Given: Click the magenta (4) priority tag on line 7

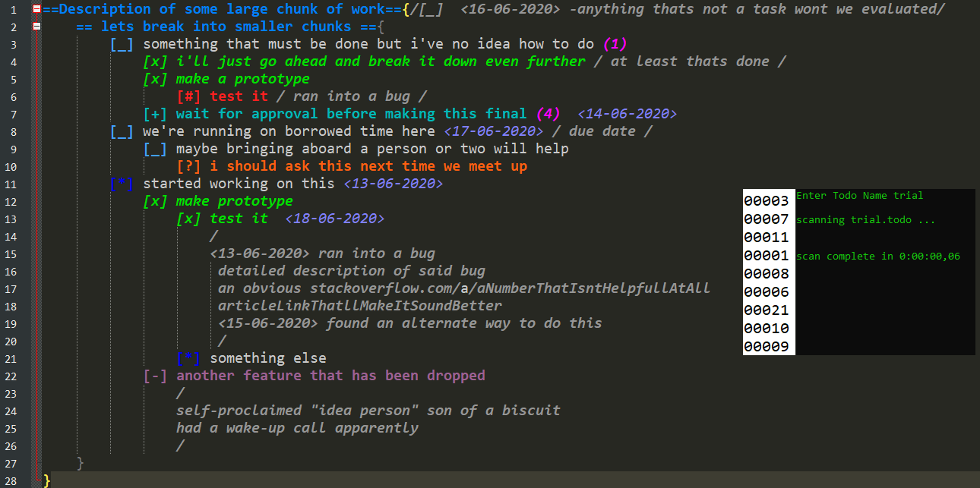Looking at the screenshot, I should click(x=548, y=114).
